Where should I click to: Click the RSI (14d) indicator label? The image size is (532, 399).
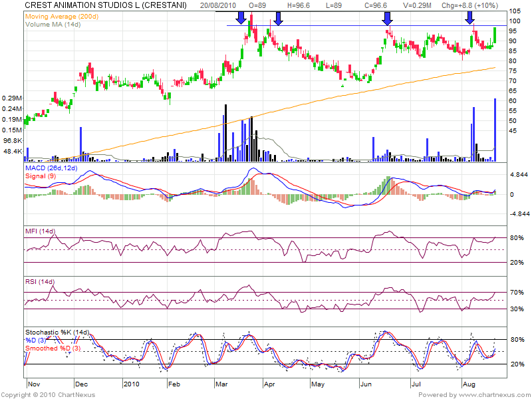(x=39, y=281)
